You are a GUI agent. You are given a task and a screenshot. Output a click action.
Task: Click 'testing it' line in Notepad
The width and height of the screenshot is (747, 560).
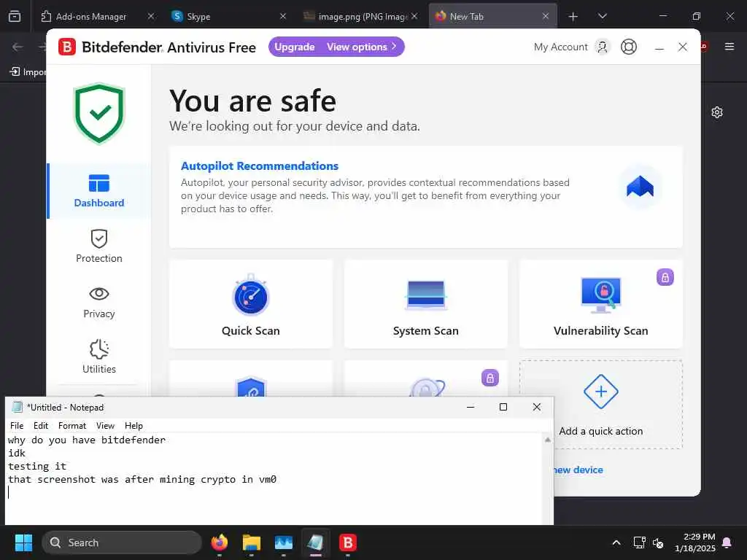pos(37,466)
